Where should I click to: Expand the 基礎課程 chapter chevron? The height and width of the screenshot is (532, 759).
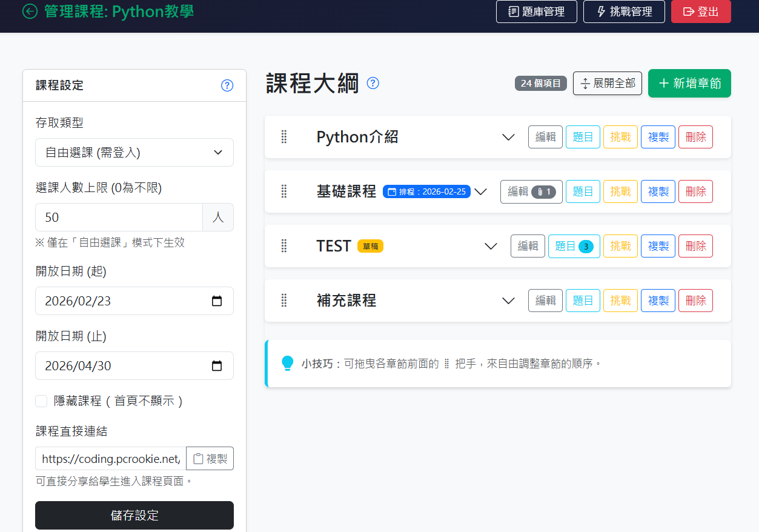click(x=480, y=192)
